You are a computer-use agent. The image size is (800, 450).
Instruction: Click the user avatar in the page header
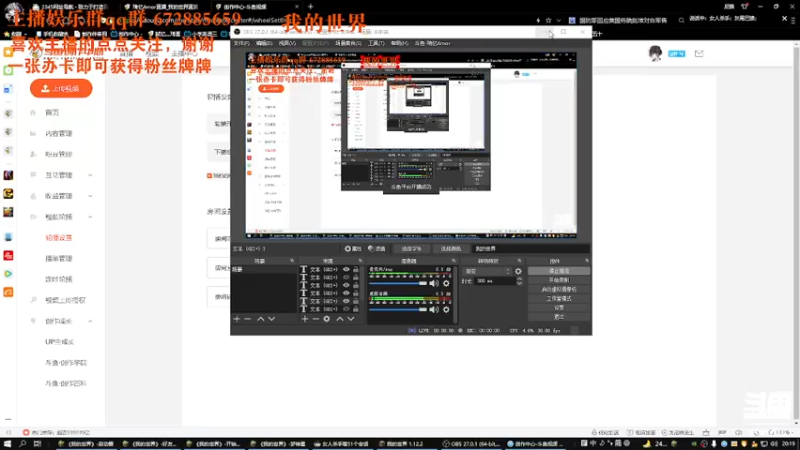655,53
